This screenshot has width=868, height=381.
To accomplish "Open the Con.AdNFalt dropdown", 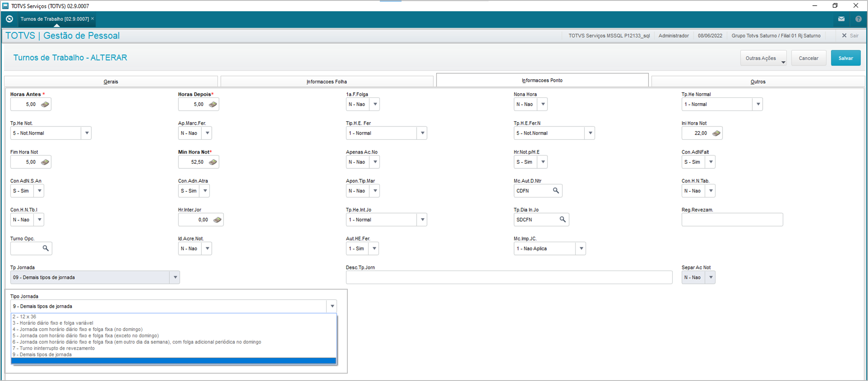I will click(x=710, y=162).
